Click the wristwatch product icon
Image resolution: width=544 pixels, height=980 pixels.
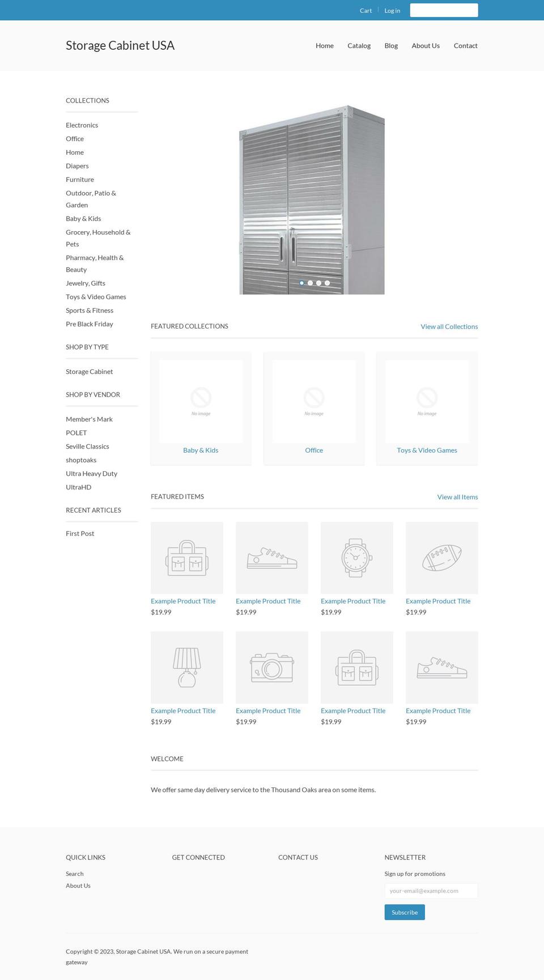click(357, 558)
